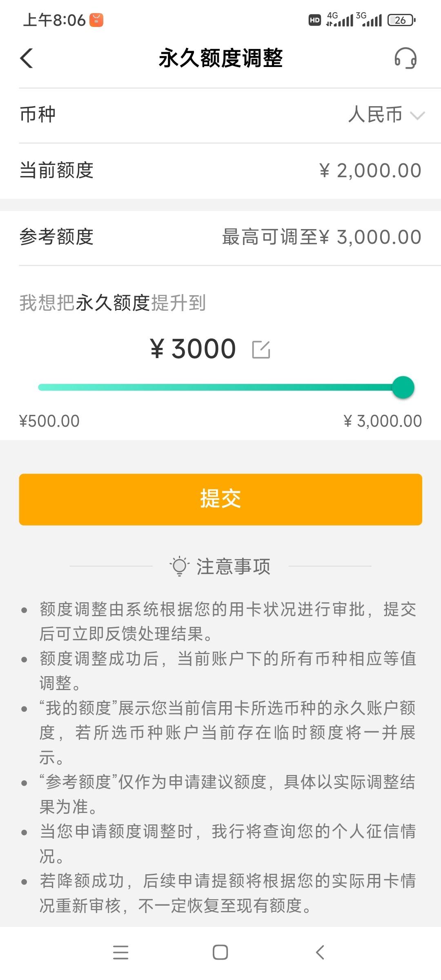The image size is (441, 980).
Task: Tap the 参考额度 maximum limit row
Action: [220, 238]
